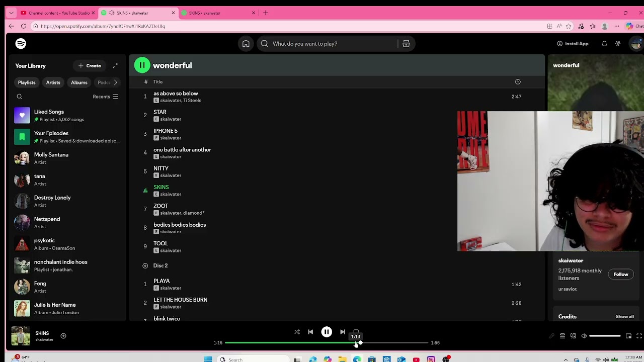
Task: Click the library search magnifier icon
Action: tap(20, 97)
